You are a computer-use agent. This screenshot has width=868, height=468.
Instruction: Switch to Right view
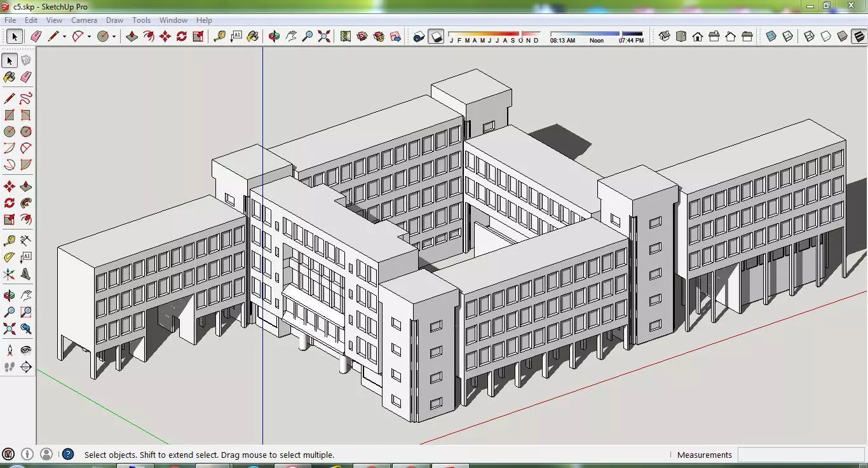(x=714, y=36)
